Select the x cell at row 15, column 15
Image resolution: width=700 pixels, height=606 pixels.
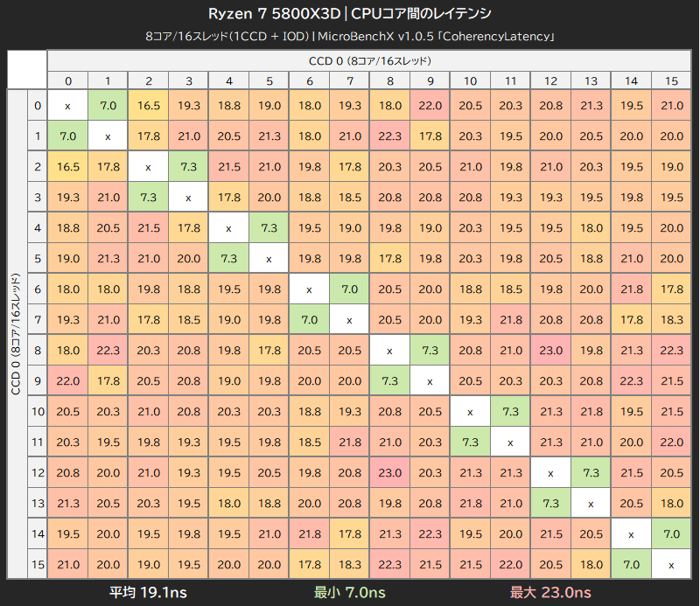671,565
